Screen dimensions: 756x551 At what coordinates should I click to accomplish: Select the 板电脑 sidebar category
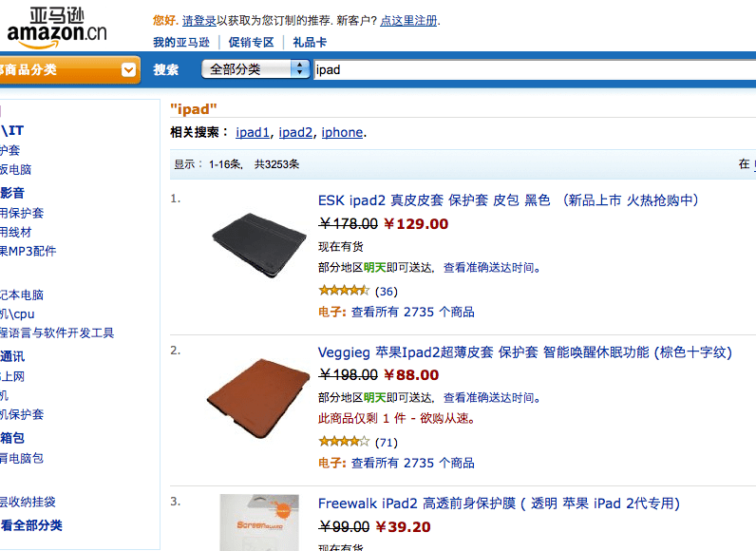coord(15,170)
